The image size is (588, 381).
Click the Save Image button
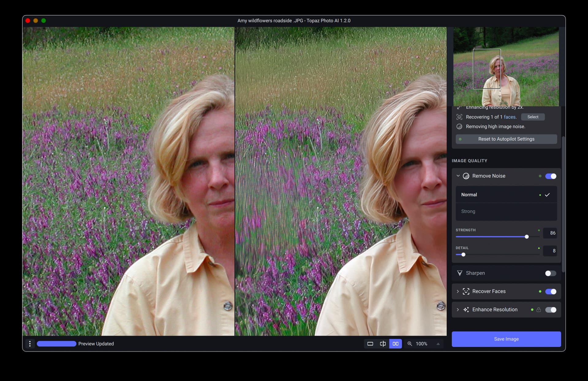click(x=506, y=339)
